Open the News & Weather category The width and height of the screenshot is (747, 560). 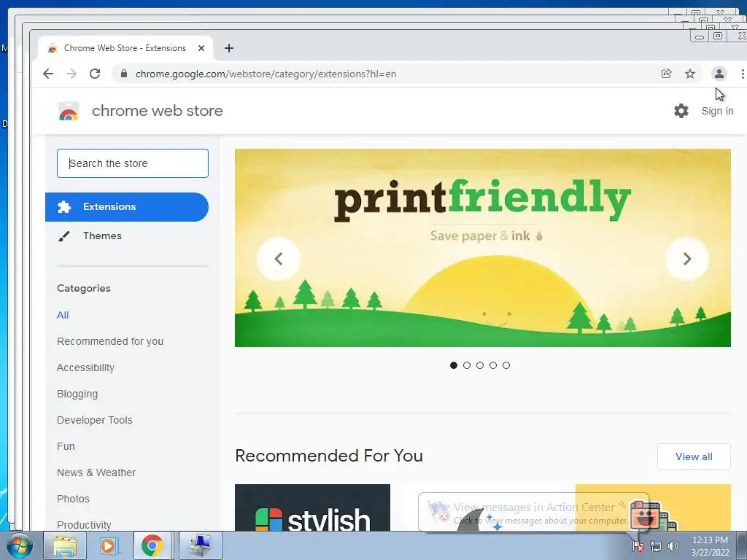[x=96, y=472]
